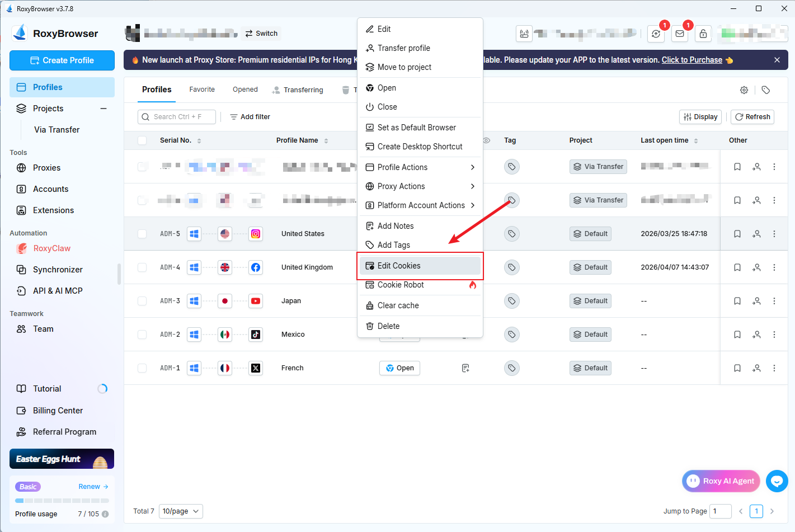Click transfer user icon for ADM-4 row
795x532 pixels.
[756, 267]
